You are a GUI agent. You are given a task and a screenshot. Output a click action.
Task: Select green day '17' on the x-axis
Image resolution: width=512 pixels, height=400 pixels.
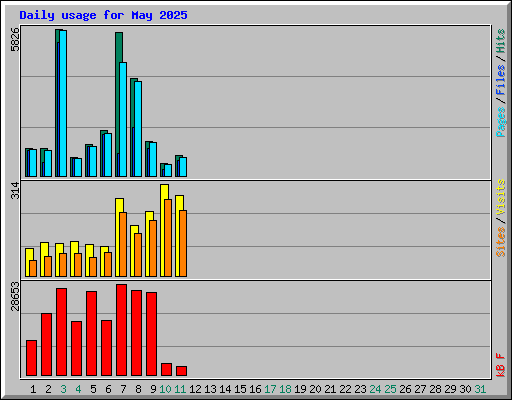point(270,389)
